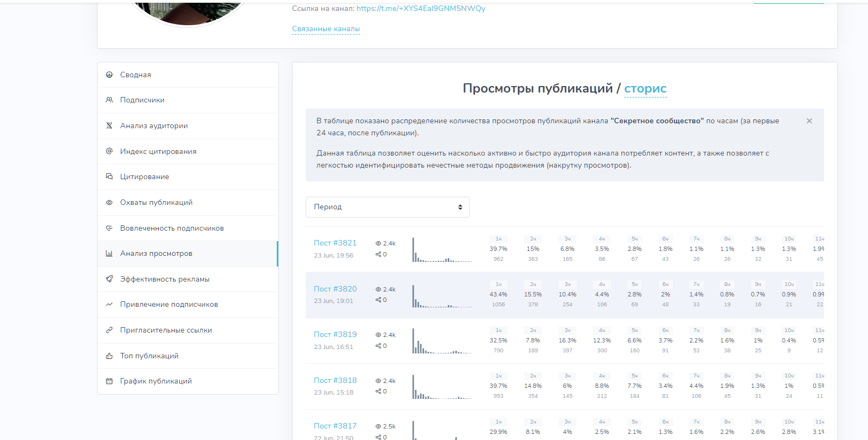This screenshot has height=440, width=868.
Task: Click the 1056 views count
Action: tap(499, 305)
